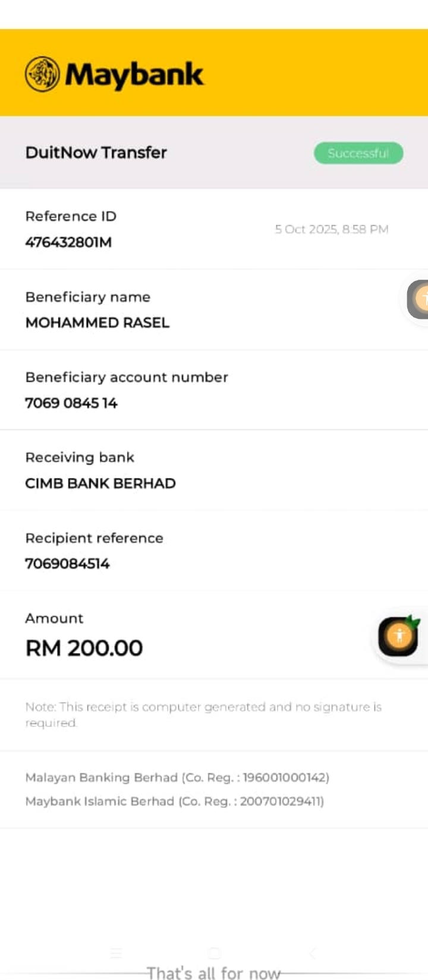This screenshot has width=428, height=980.
Task: Select the reference ID 476432801M
Action: (68, 242)
